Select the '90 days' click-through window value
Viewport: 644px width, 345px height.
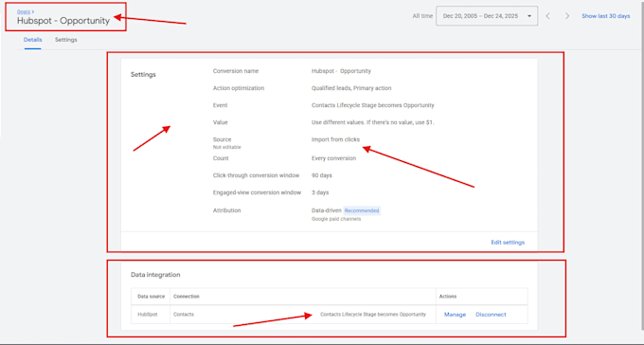pyautogui.click(x=322, y=175)
